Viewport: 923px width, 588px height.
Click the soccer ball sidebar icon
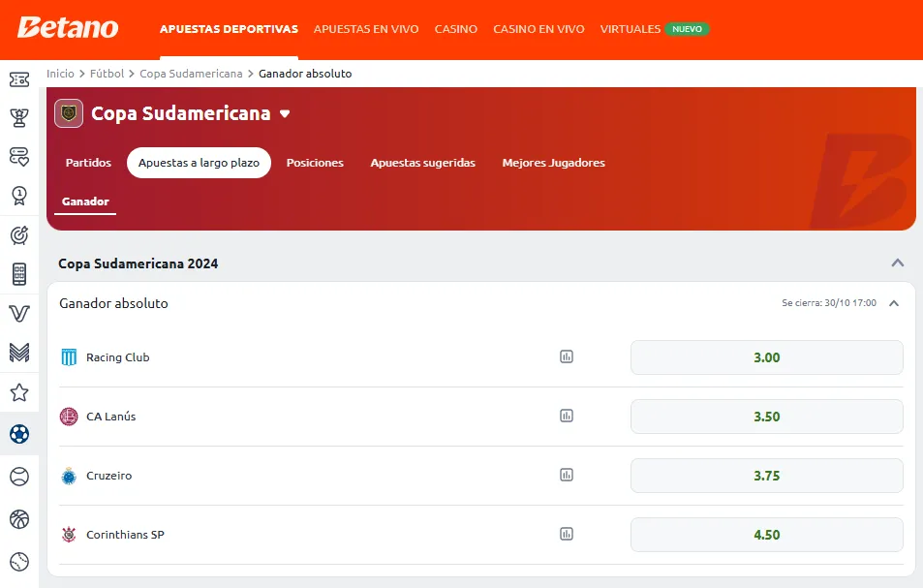pos(18,434)
